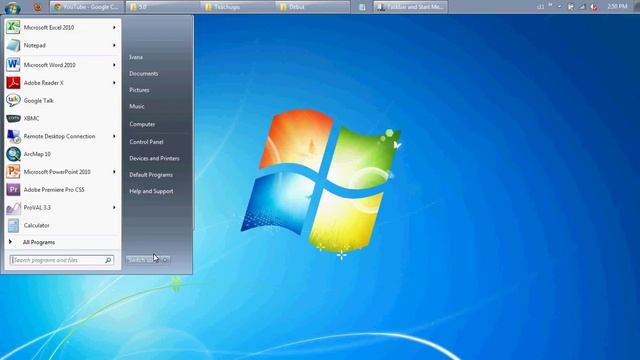640x360 pixels.
Task: Open Microsoft Word 2010 using the W icon
Action: click(x=13, y=64)
